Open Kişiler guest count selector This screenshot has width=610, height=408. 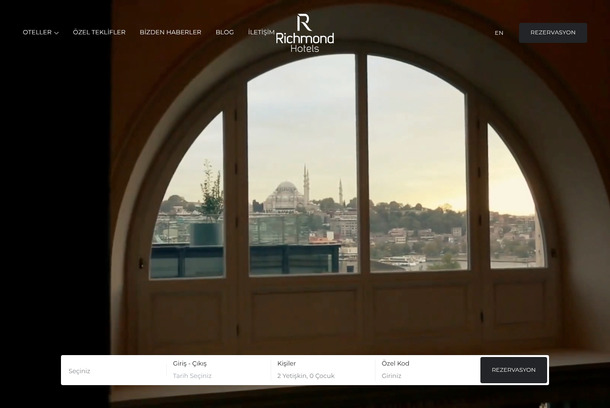[x=323, y=370]
